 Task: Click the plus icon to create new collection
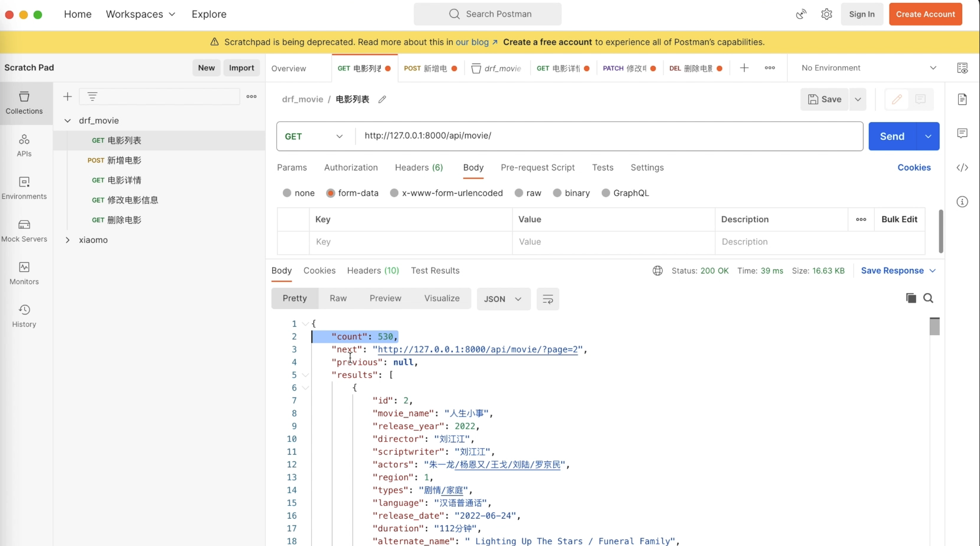pyautogui.click(x=67, y=97)
